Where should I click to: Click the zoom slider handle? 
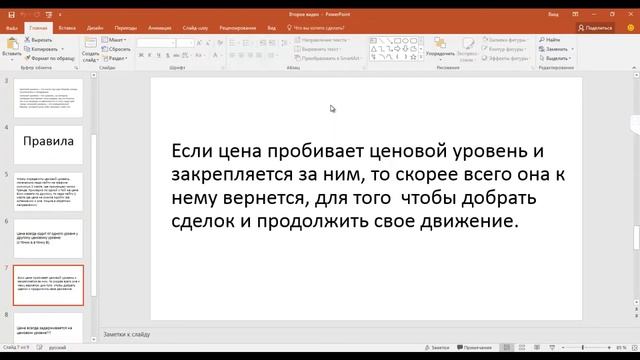[x=582, y=347]
